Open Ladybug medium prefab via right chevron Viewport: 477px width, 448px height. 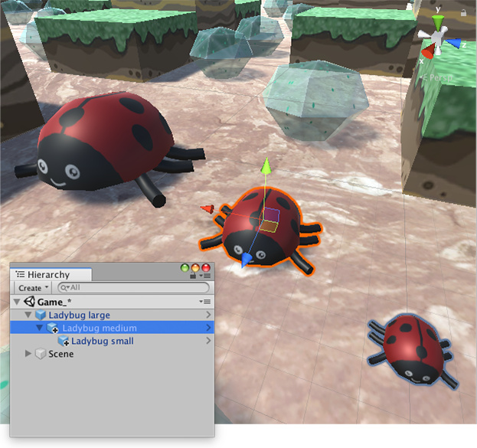click(208, 329)
